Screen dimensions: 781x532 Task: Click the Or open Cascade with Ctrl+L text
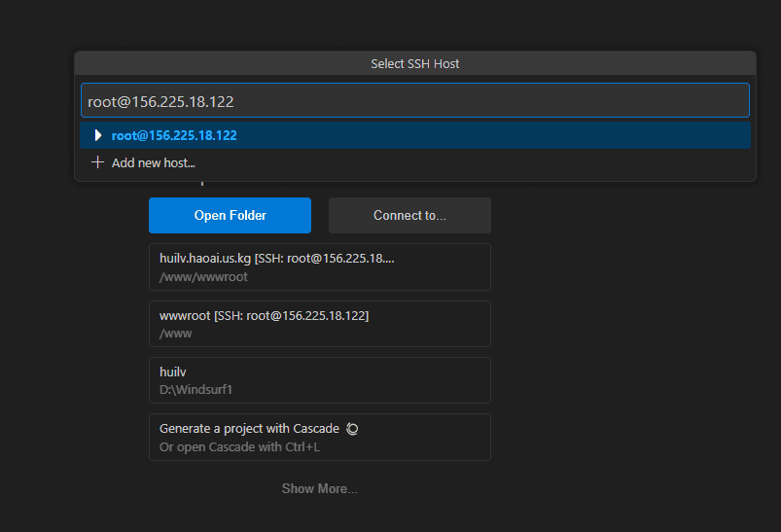click(x=239, y=446)
